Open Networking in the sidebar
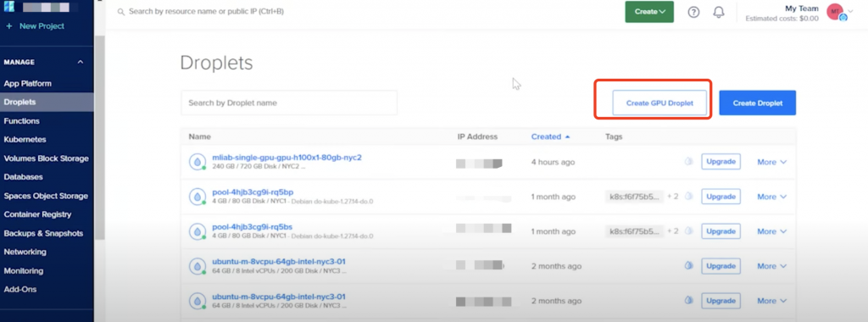The width and height of the screenshot is (868, 322). pyautogui.click(x=25, y=252)
